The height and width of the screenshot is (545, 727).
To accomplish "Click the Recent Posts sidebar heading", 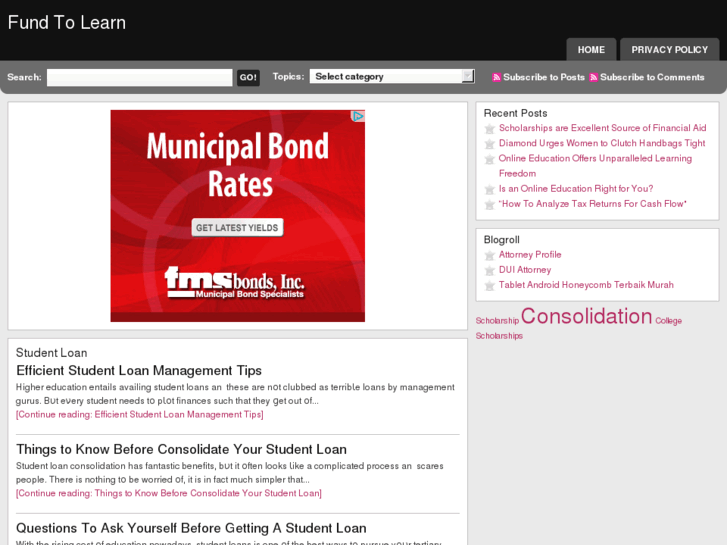I will 515,113.
